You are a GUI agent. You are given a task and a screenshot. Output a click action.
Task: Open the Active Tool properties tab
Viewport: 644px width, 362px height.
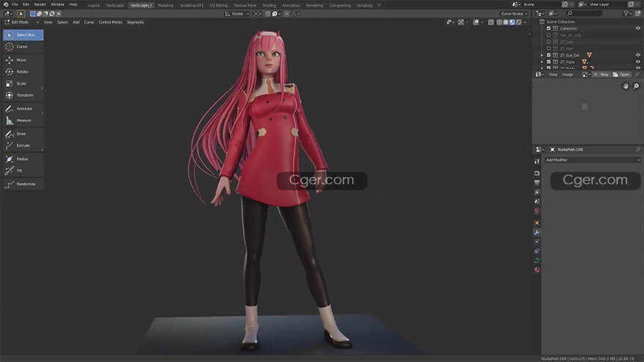[537, 162]
